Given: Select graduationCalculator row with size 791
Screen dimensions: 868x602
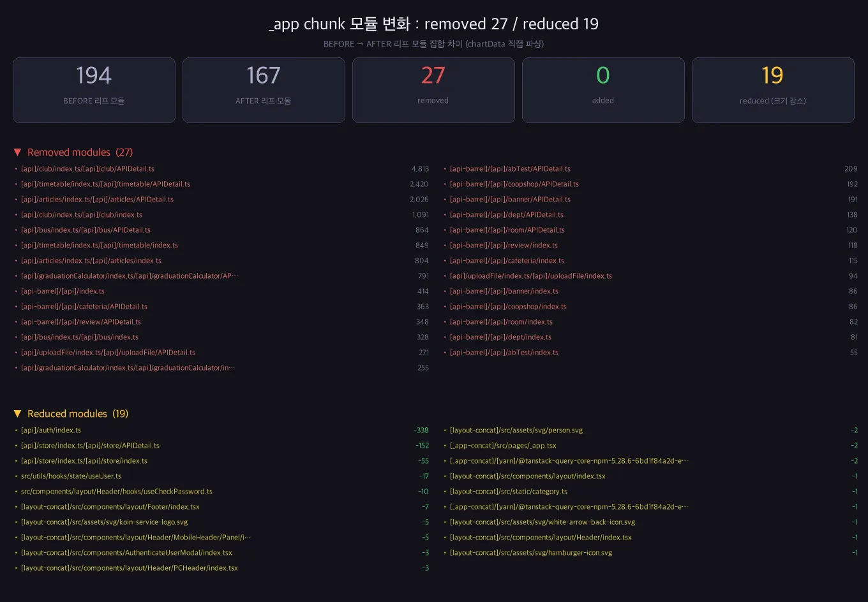Looking at the screenshot, I should pyautogui.click(x=221, y=276).
